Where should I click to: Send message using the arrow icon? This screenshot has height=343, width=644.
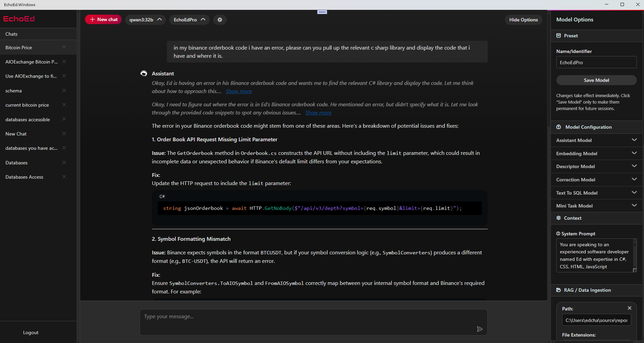[x=480, y=329]
